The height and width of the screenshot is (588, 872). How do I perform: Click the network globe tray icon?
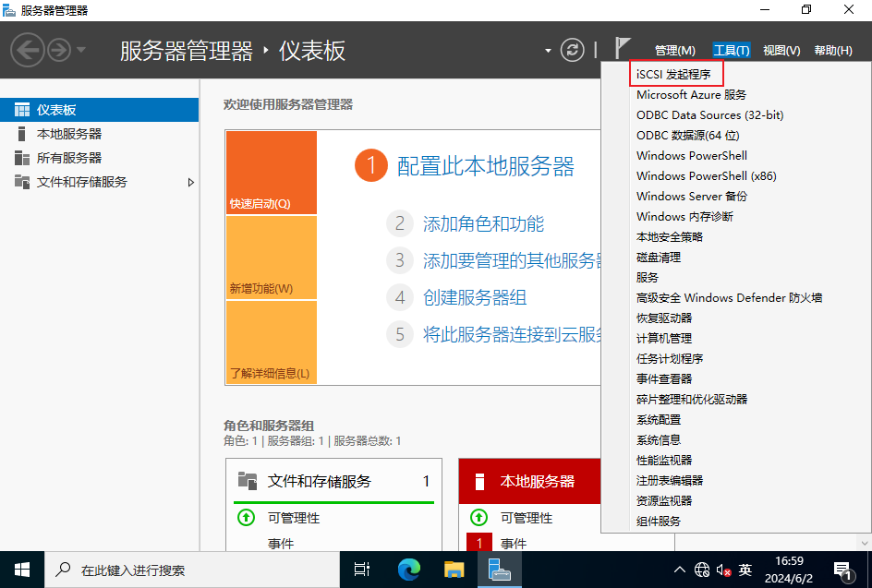pos(702,570)
